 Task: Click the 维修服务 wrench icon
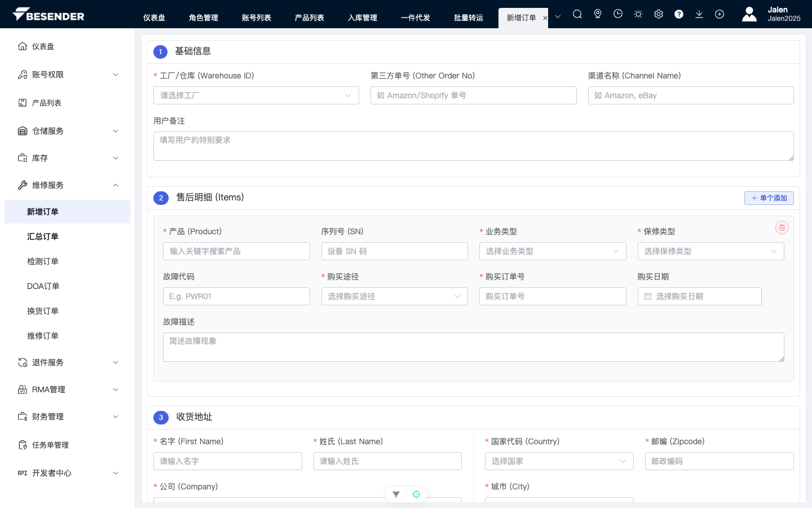pos(23,185)
